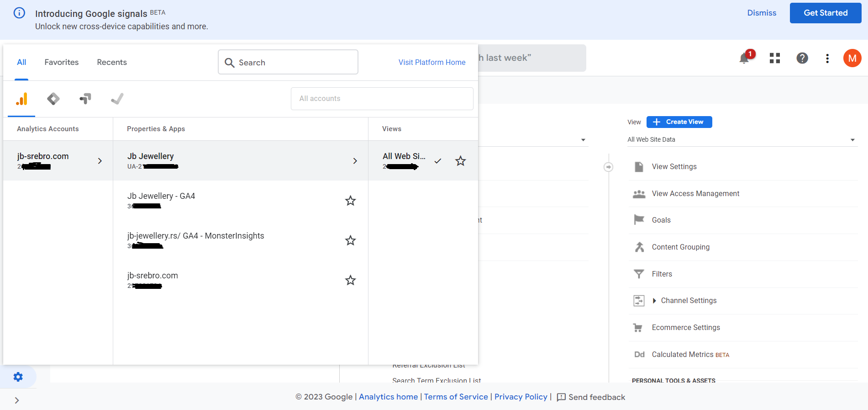Open View Access Management

point(695,193)
